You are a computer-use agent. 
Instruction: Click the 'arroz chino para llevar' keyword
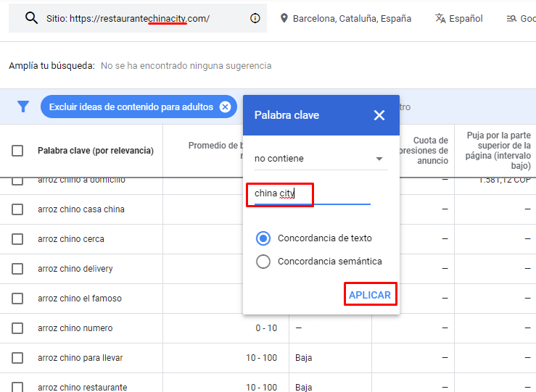pyautogui.click(x=81, y=358)
